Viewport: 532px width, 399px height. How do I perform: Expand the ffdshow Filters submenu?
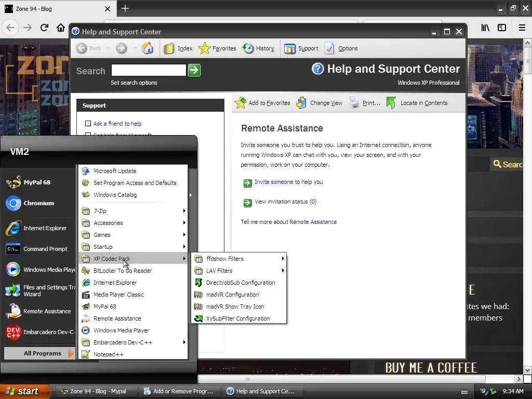(239, 259)
